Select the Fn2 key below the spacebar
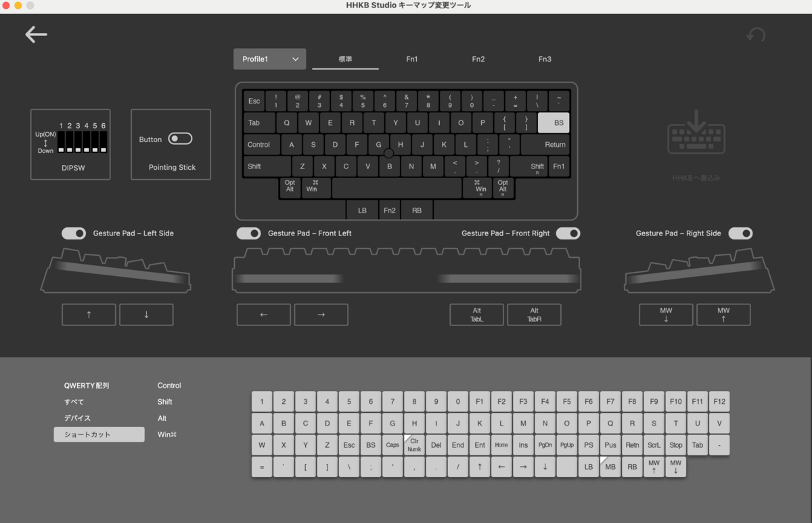This screenshot has width=812, height=523. pyautogui.click(x=390, y=210)
